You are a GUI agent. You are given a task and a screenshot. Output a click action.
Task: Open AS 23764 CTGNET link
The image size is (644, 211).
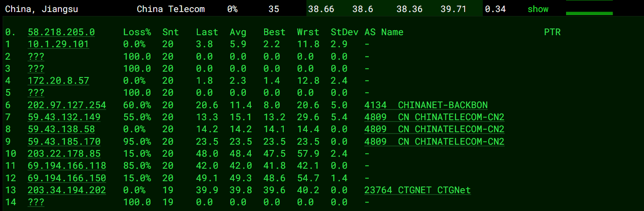point(417,190)
